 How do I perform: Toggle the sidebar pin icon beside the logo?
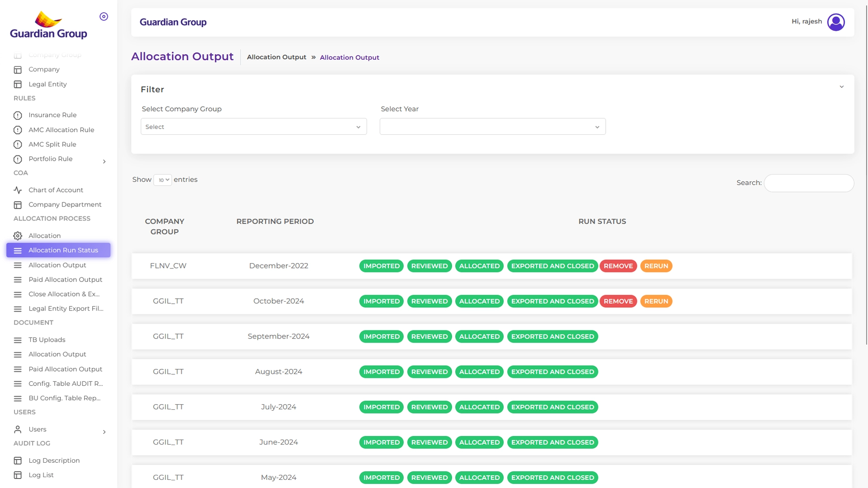pyautogui.click(x=104, y=17)
